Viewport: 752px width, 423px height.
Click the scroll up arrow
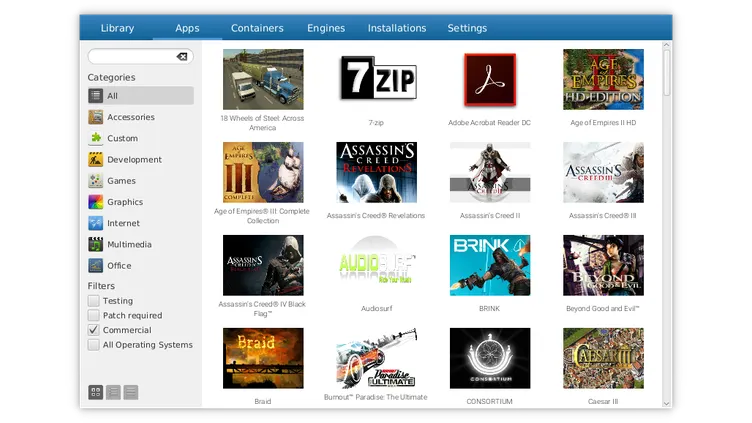click(x=666, y=45)
